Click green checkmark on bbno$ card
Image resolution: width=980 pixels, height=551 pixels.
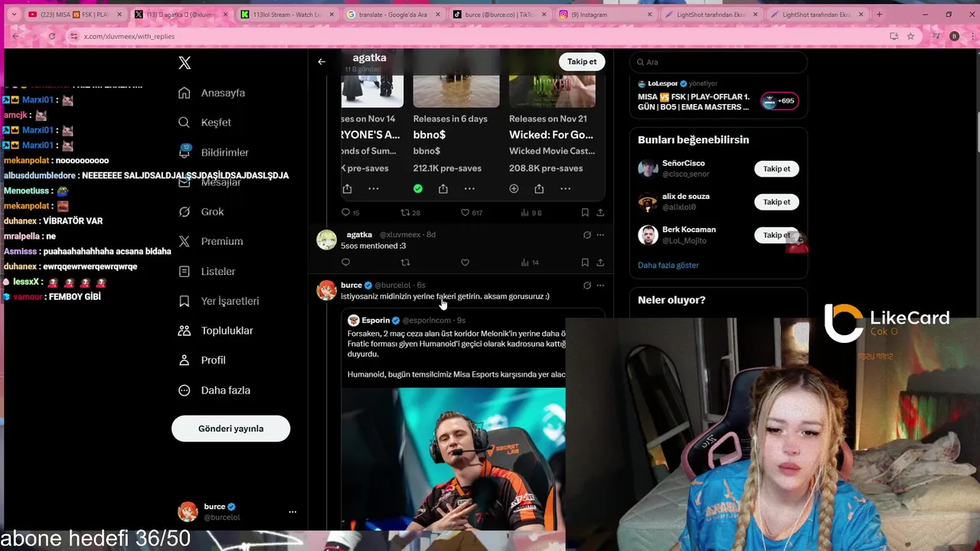[418, 188]
